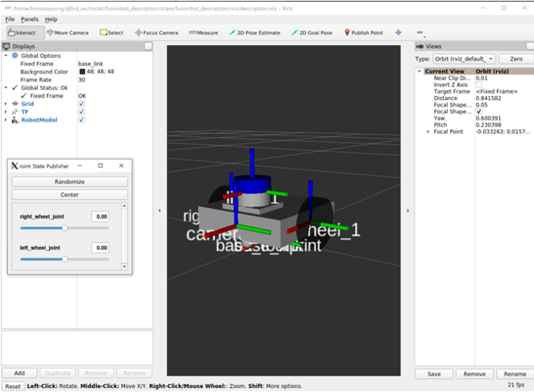Click the Views panel float button
Image resolution: width=534 pixels, height=392 pixels.
tap(530, 46)
